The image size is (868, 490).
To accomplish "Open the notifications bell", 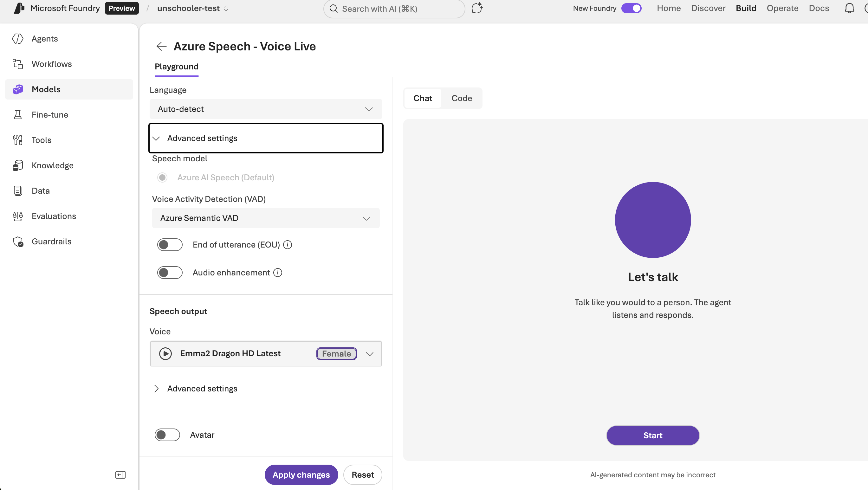I will (x=849, y=8).
